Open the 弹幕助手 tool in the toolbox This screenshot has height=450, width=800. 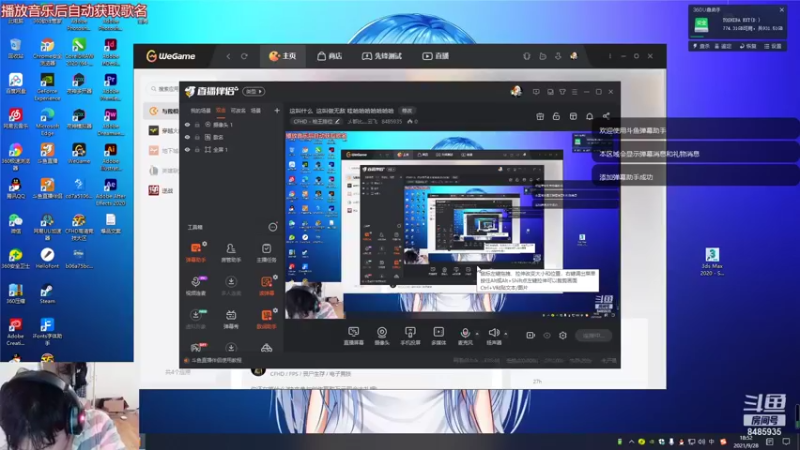click(196, 252)
